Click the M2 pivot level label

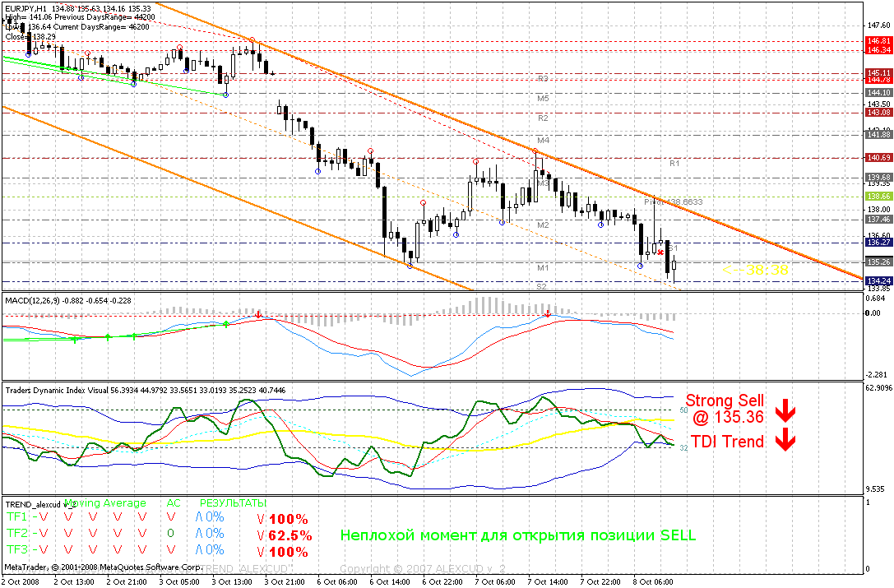tap(543, 225)
